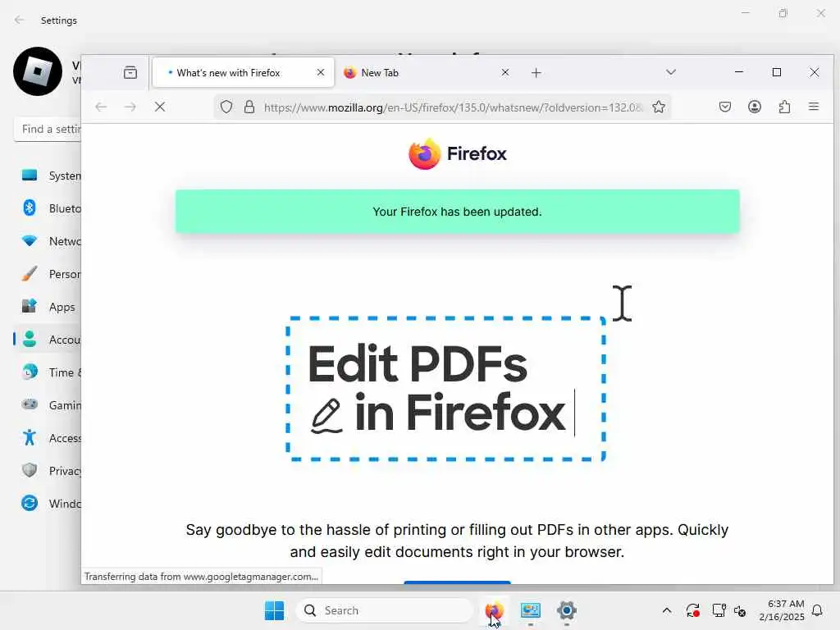The image size is (840, 630).
Task: Open the Windows Start menu
Action: (x=274, y=610)
